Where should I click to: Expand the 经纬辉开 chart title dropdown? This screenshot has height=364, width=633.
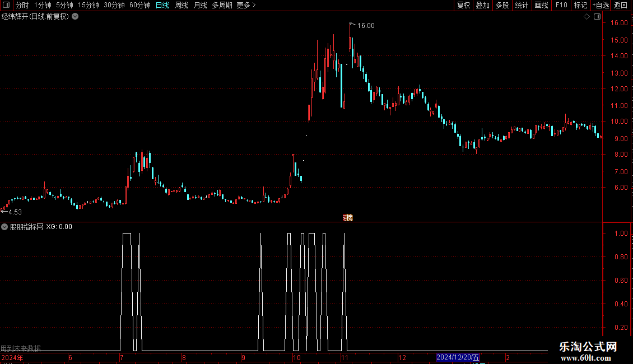click(75, 17)
